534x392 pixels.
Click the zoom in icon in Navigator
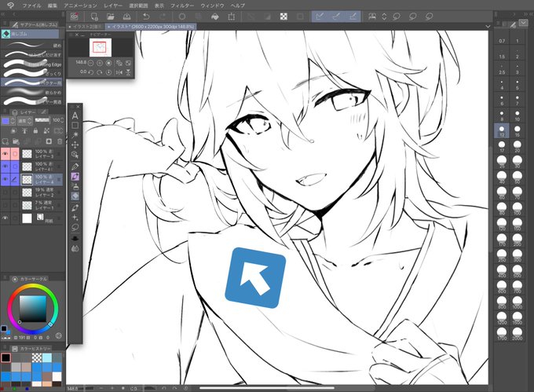click(100, 63)
